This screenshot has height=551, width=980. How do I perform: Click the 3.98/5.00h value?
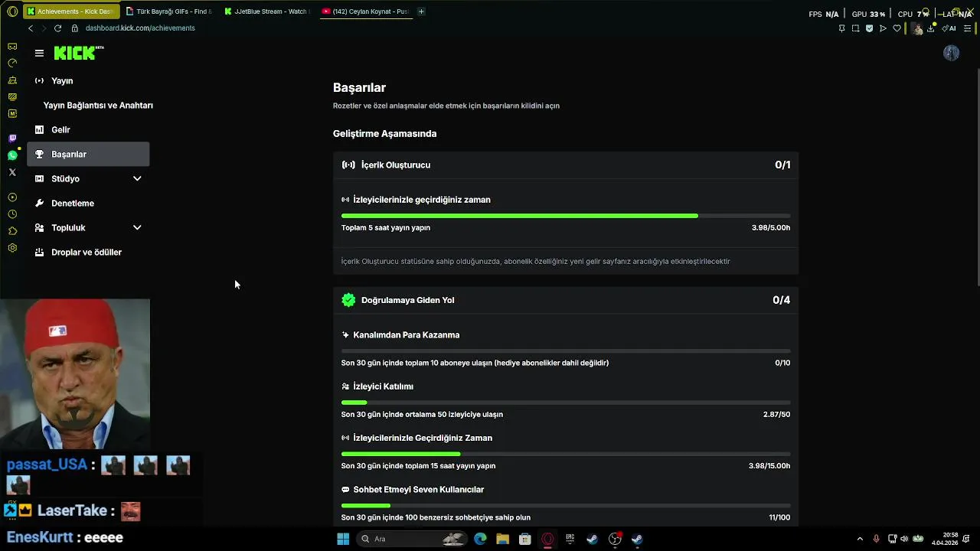coord(771,227)
